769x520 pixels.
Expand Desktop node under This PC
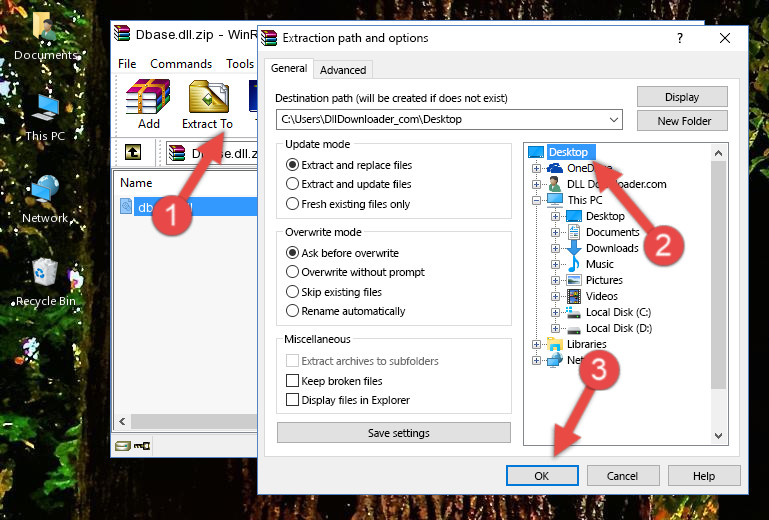pos(555,216)
